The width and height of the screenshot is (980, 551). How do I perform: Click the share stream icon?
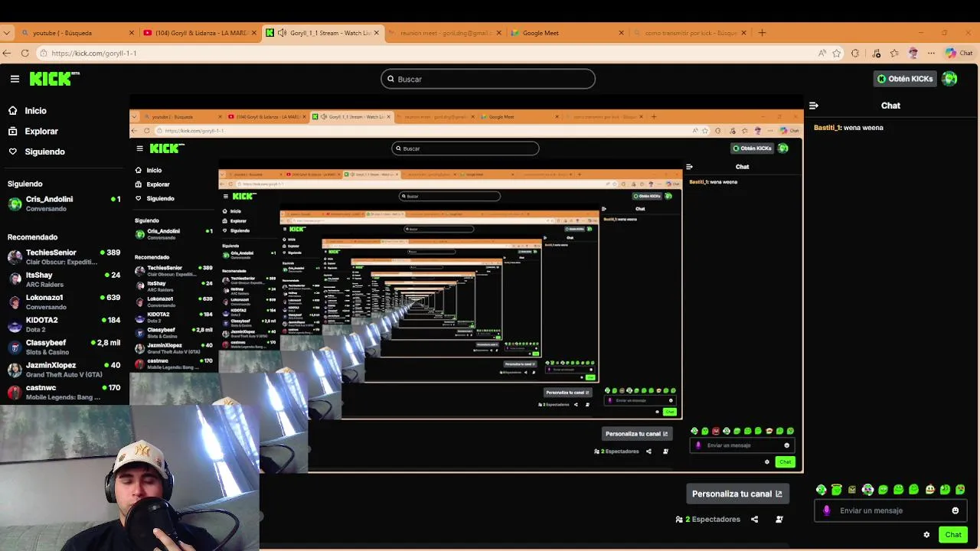(754, 519)
